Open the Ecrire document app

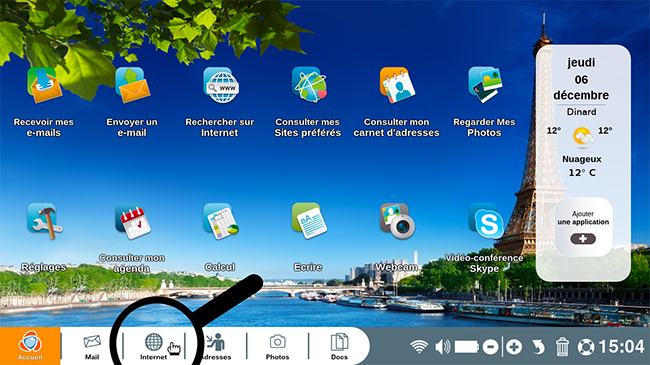(309, 221)
